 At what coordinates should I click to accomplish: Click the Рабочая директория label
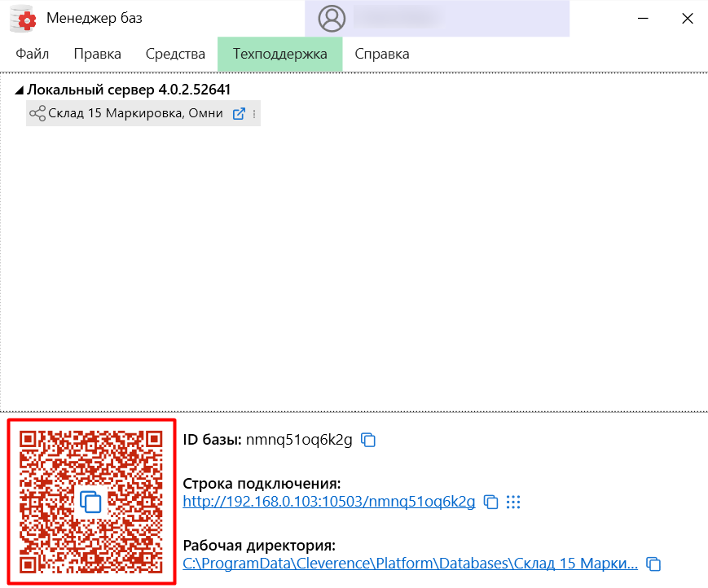coord(259,546)
